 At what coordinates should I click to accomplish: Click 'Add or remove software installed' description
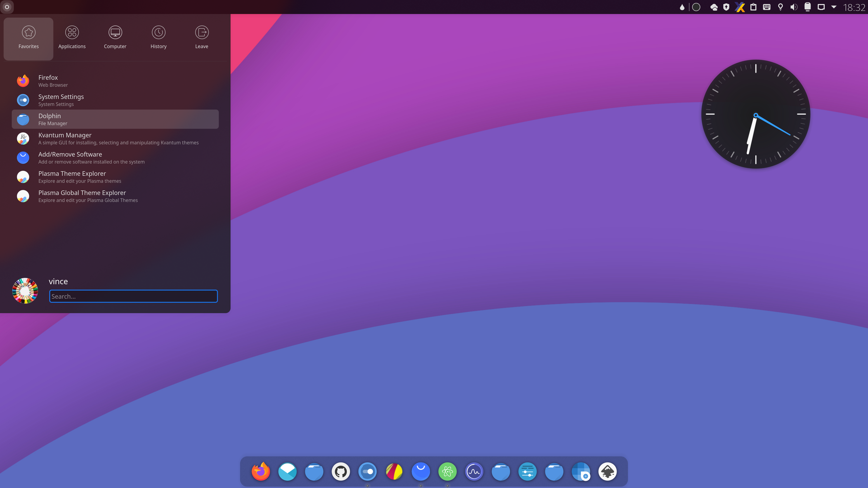click(91, 162)
